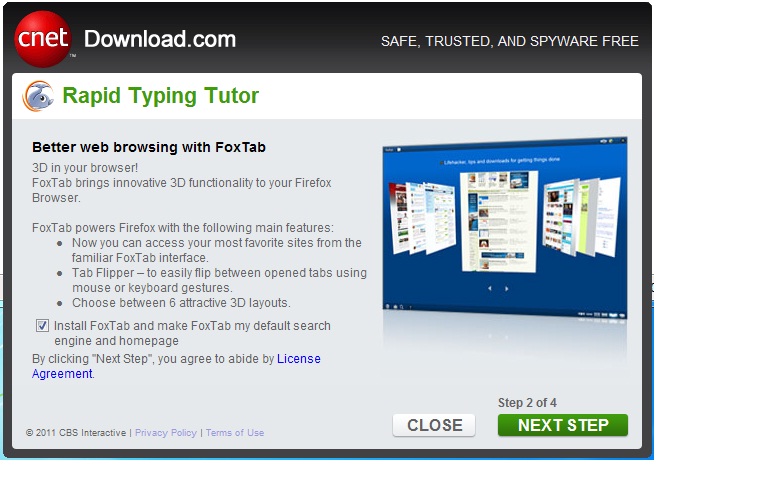The width and height of the screenshot is (768, 480).
Task: Click the red CNET logo
Action: [x=43, y=39]
